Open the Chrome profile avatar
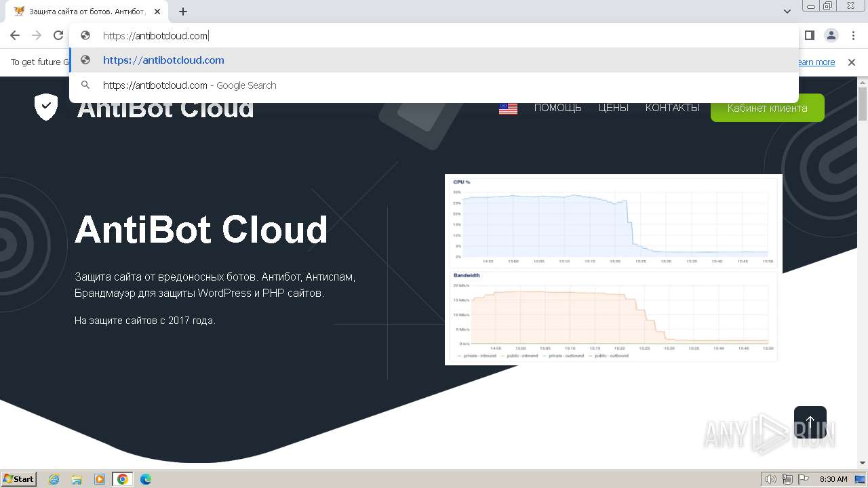Image resolution: width=868 pixels, height=488 pixels. [831, 35]
